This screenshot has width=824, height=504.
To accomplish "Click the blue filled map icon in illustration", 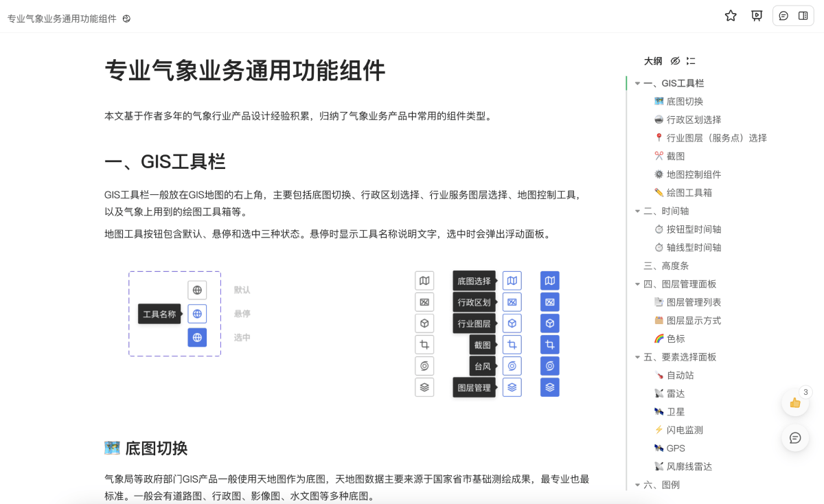I will coord(550,281).
